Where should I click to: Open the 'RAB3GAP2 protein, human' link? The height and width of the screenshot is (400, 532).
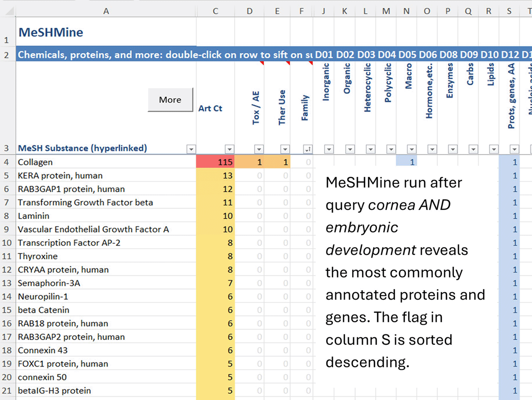71,337
